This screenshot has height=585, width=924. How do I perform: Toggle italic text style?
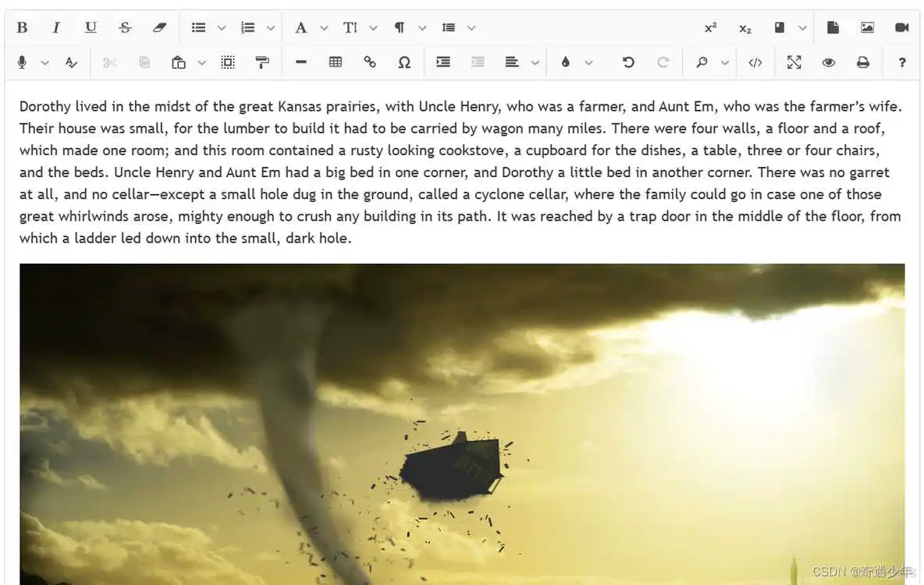(56, 28)
